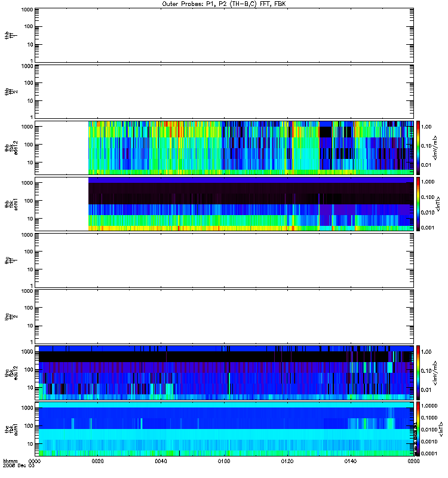
Task: Click the "thb fff 2" panel axis label
Action: (x=11, y=92)
